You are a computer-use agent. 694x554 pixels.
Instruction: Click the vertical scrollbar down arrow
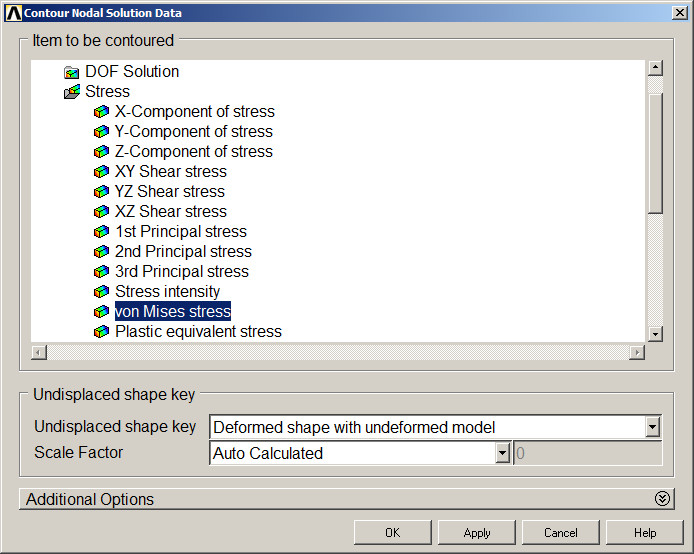(x=655, y=334)
